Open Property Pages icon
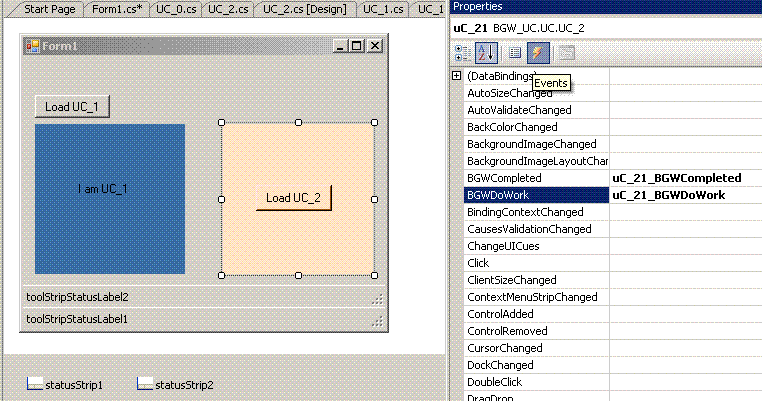This screenshot has width=762, height=401. coord(566,53)
